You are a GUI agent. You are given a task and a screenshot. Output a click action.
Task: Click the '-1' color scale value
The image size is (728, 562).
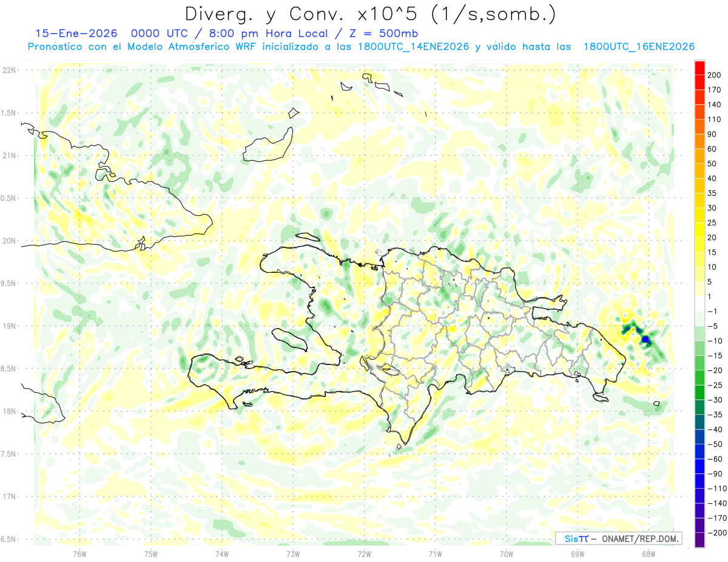pyautogui.click(x=713, y=311)
